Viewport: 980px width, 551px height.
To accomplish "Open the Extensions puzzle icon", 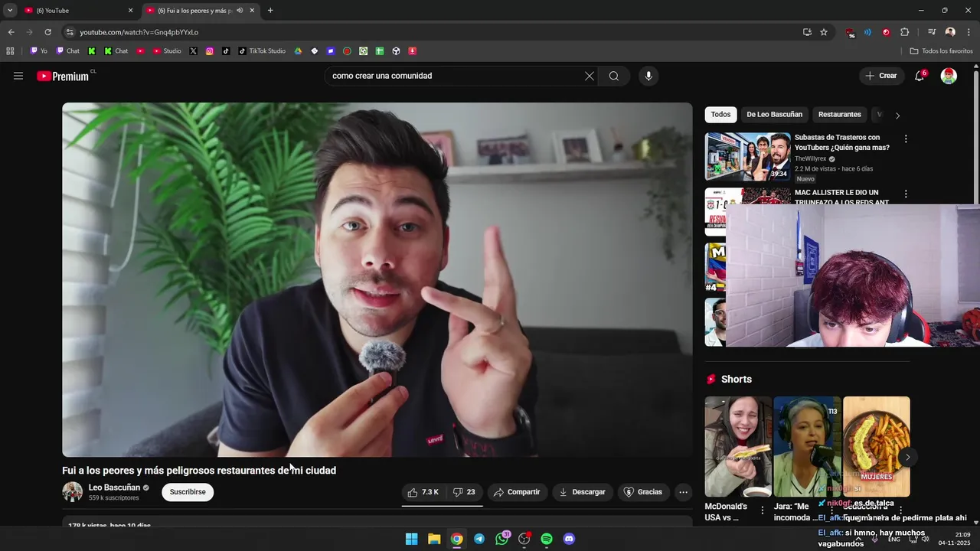I will pyautogui.click(x=904, y=32).
